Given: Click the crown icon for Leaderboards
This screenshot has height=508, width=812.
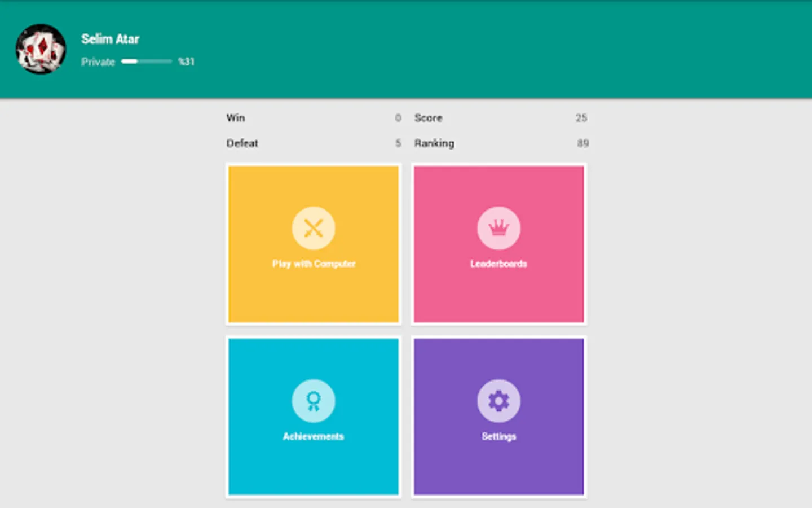Looking at the screenshot, I should tap(498, 228).
